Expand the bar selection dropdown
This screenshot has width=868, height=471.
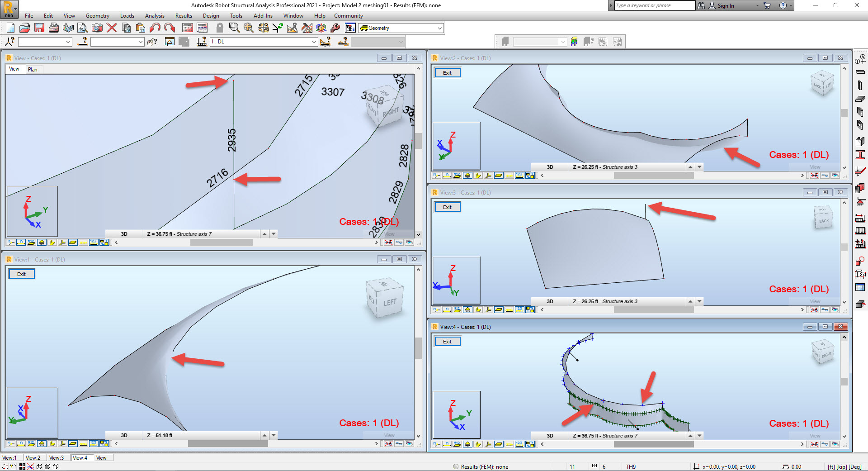pos(140,42)
